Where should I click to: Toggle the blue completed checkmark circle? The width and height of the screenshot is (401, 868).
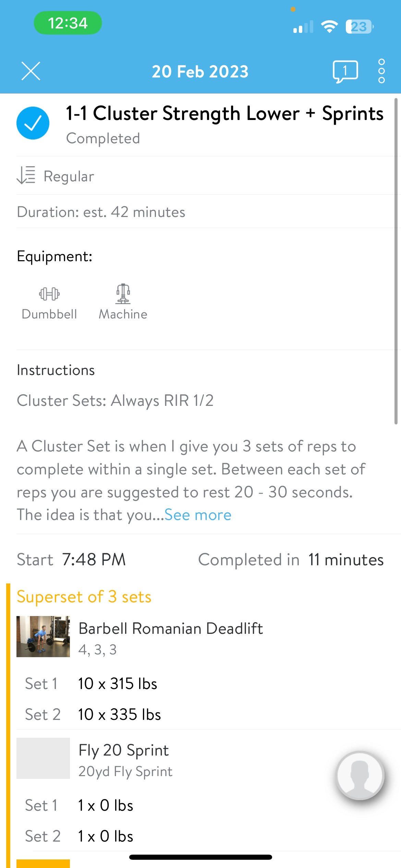tap(33, 123)
